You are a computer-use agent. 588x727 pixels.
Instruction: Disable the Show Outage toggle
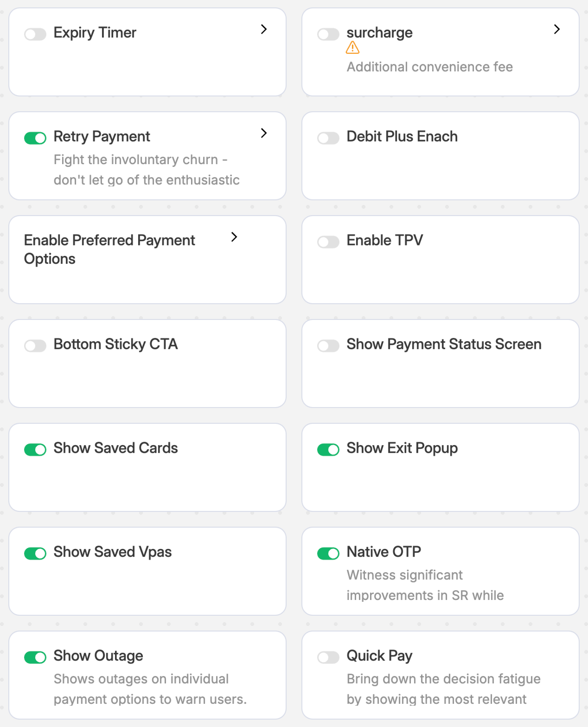tap(35, 657)
